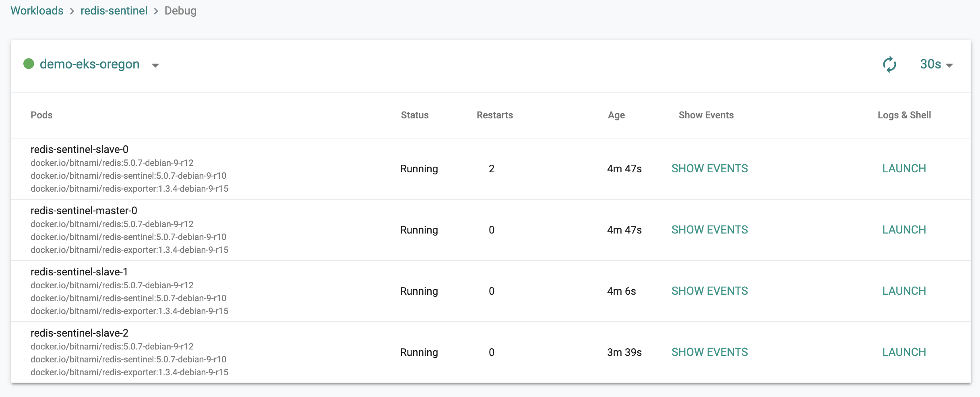Click the demo-eks-oregon cluster name
This screenshot has height=397, width=980.
coord(89,64)
